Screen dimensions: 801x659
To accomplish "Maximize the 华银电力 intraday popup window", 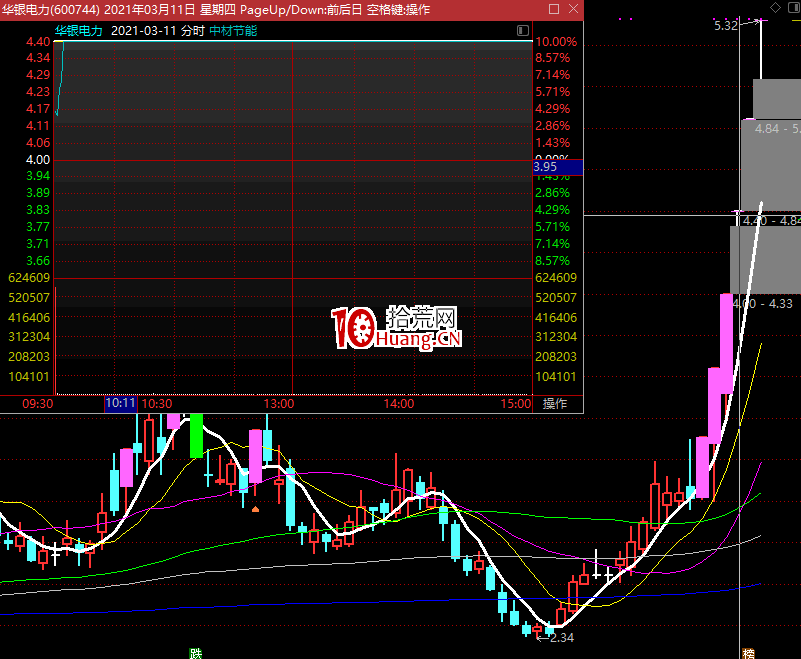I will [x=554, y=9].
